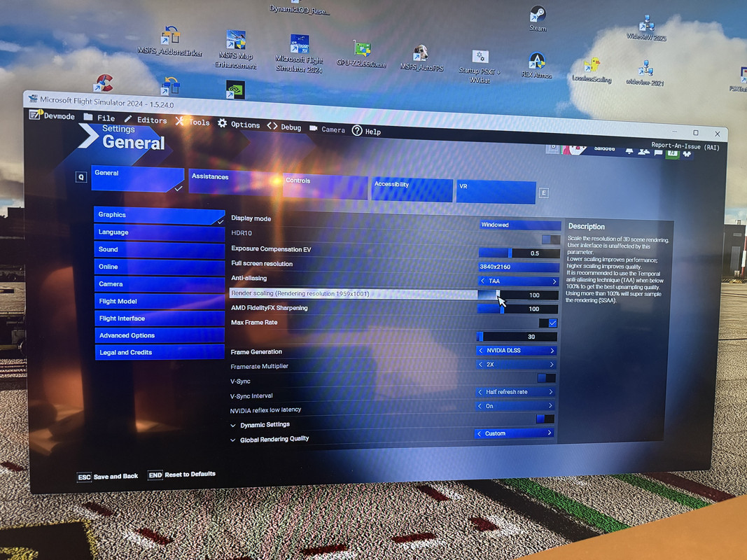Open the Tools menu
The height and width of the screenshot is (560, 747).
coord(193,122)
